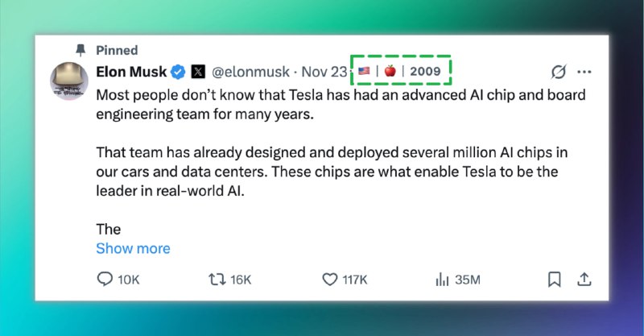Open the three-dot more options menu
The height and width of the screenshot is (336, 644).
coord(584,72)
